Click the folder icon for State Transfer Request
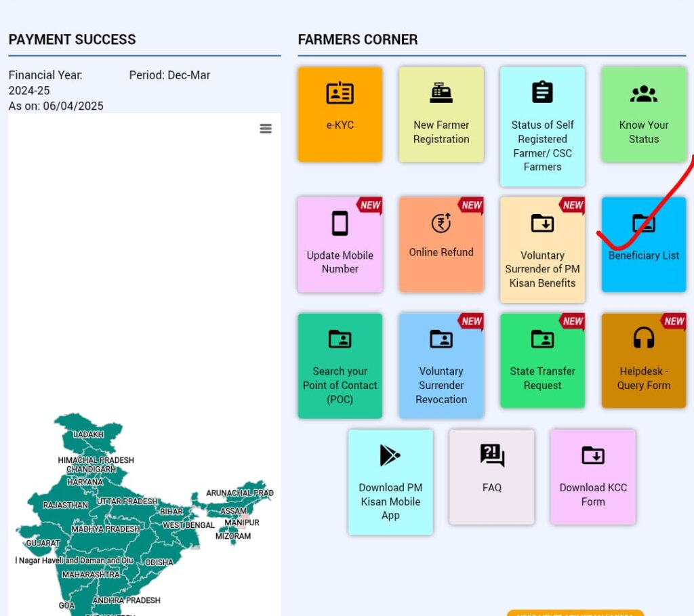This screenshot has height=616, width=694. (x=542, y=339)
